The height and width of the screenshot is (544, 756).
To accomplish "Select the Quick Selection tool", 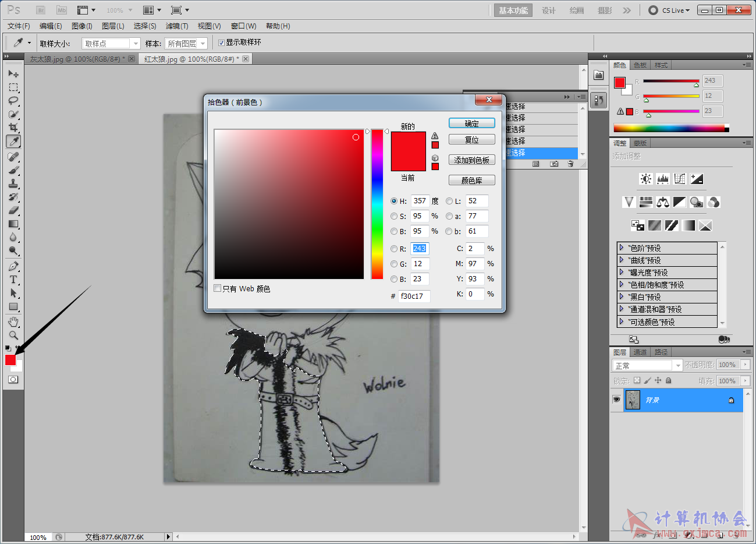I will (x=13, y=114).
